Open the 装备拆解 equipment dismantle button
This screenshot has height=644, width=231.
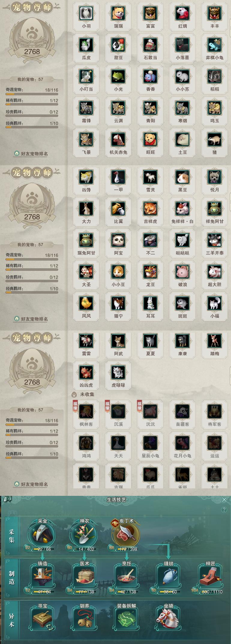point(126,619)
